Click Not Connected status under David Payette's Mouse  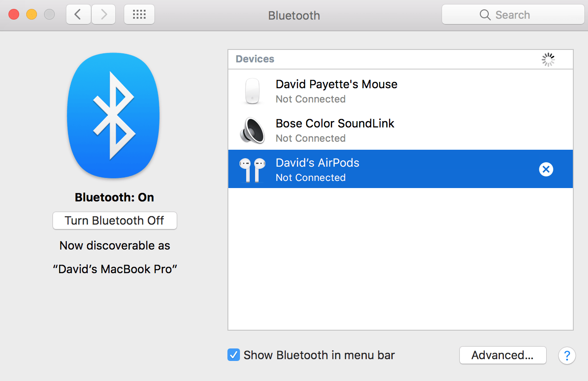coord(311,99)
